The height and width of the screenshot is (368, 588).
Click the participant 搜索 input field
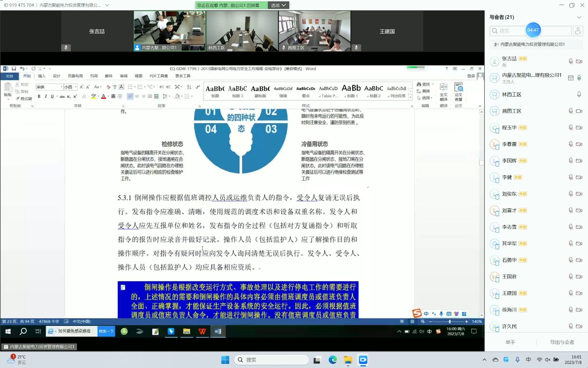(x=531, y=31)
